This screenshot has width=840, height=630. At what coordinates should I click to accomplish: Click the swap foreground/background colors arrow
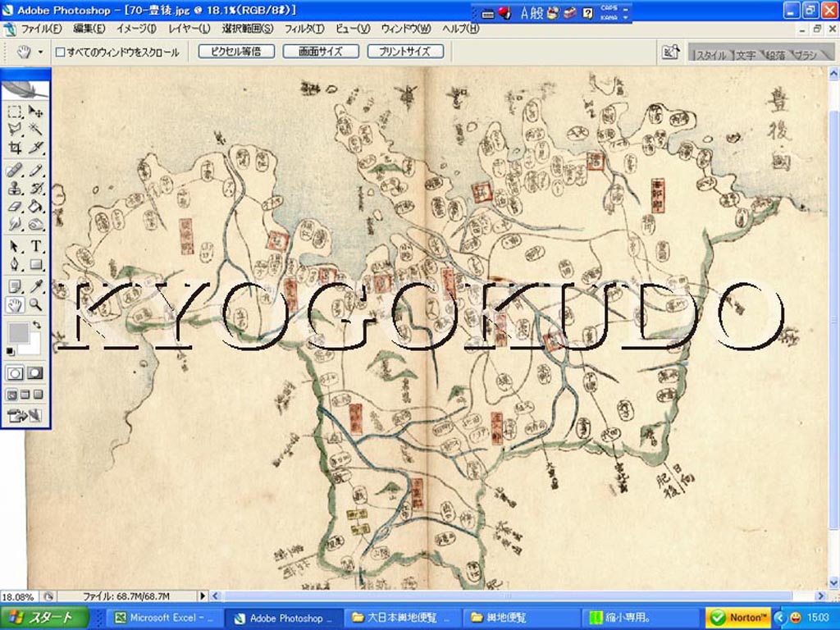point(36,325)
